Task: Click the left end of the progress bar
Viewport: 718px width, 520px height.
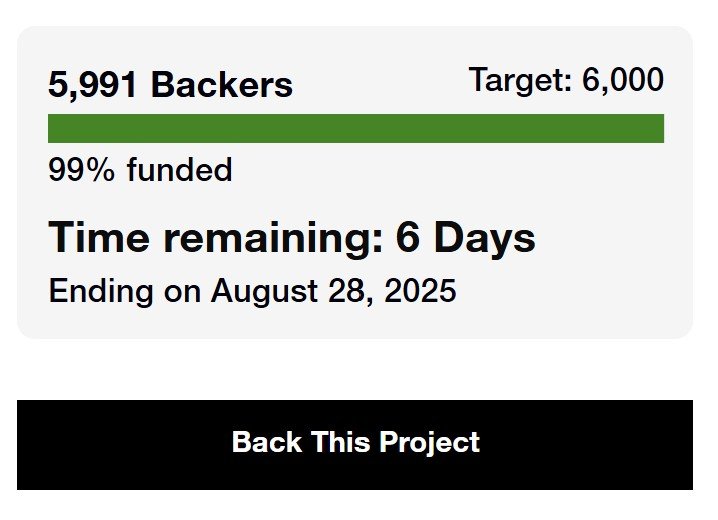Action: 54,129
